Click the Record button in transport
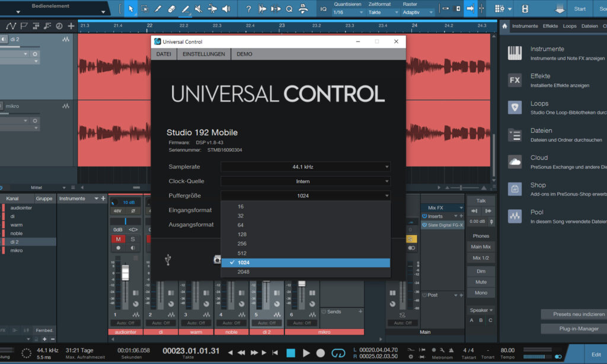Image resolution: width=607 pixels, height=364 pixels. point(321,353)
